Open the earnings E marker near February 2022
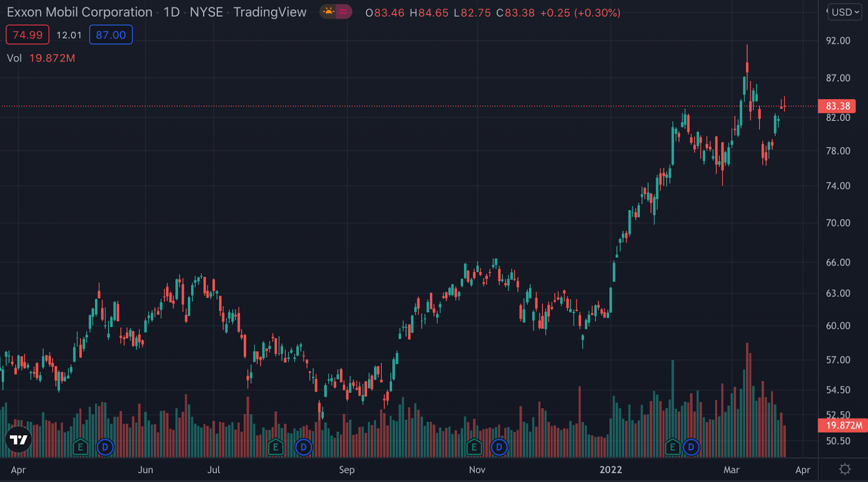 [673, 447]
